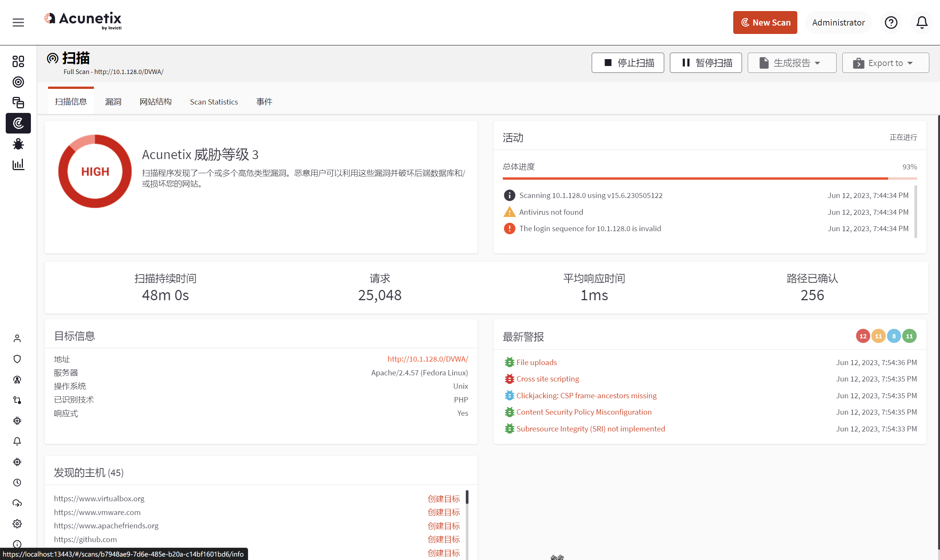Viewport: 940px width, 560px height.
Task: Click the 暂停扫描 button
Action: (x=706, y=63)
